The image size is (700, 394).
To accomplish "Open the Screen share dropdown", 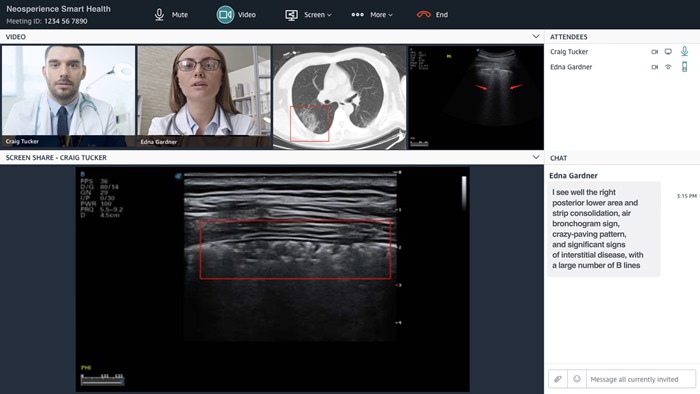I will (308, 15).
